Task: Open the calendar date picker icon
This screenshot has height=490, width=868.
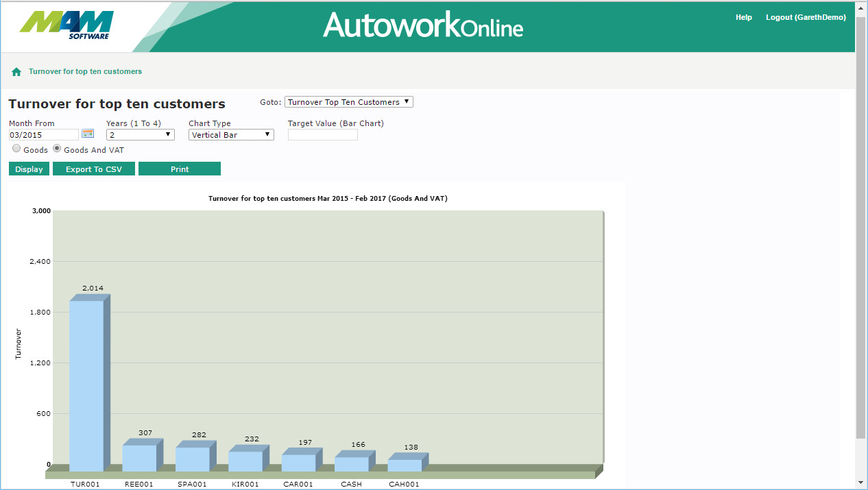Action: point(88,134)
